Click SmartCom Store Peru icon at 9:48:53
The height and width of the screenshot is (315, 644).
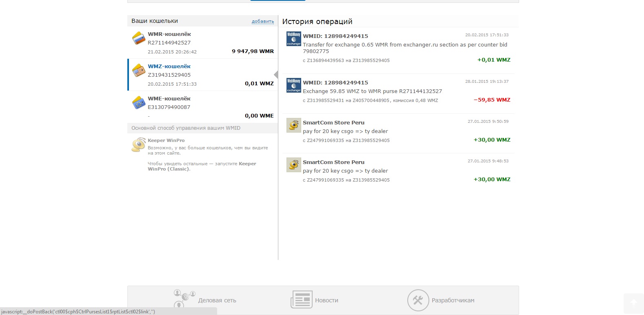[294, 165]
